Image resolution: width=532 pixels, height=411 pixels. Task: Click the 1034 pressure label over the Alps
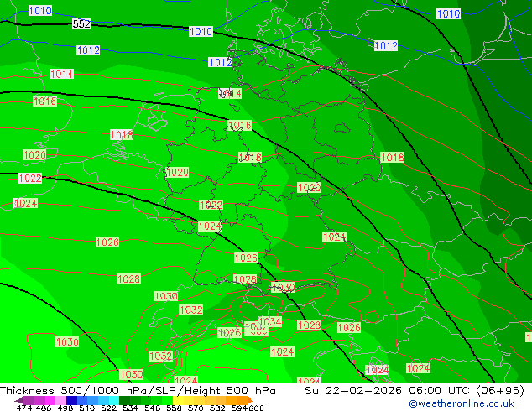[269, 321]
